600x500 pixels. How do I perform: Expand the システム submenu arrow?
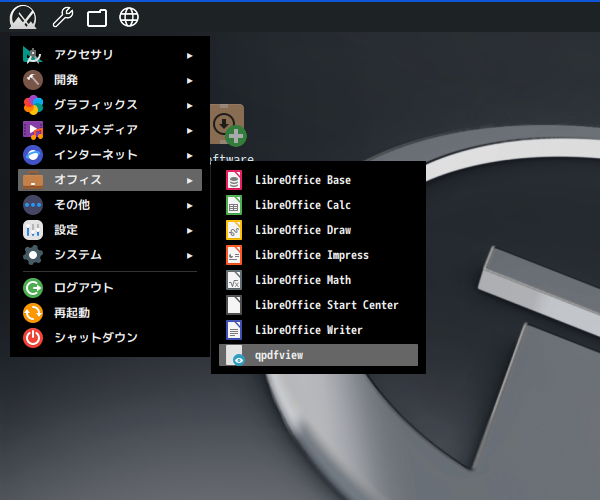(189, 255)
